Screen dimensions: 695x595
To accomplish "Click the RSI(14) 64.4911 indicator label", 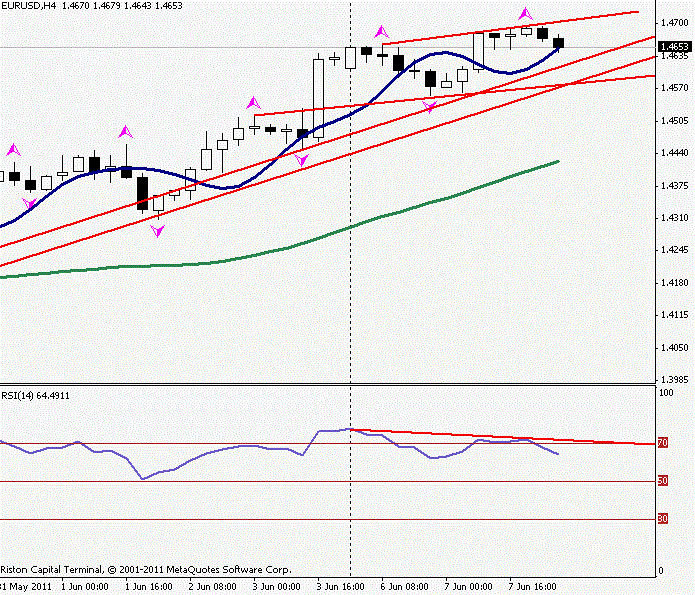I will point(35,395).
